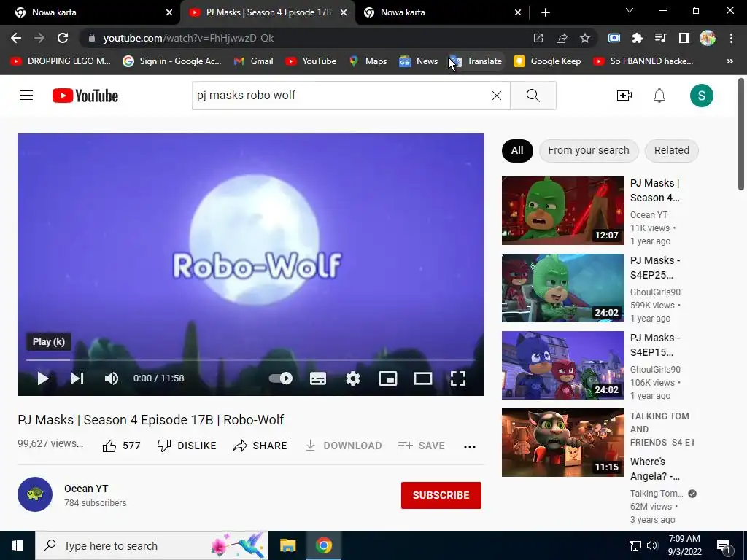The width and height of the screenshot is (747, 560).
Task: Bookmark this page with the star
Action: [x=585, y=38]
